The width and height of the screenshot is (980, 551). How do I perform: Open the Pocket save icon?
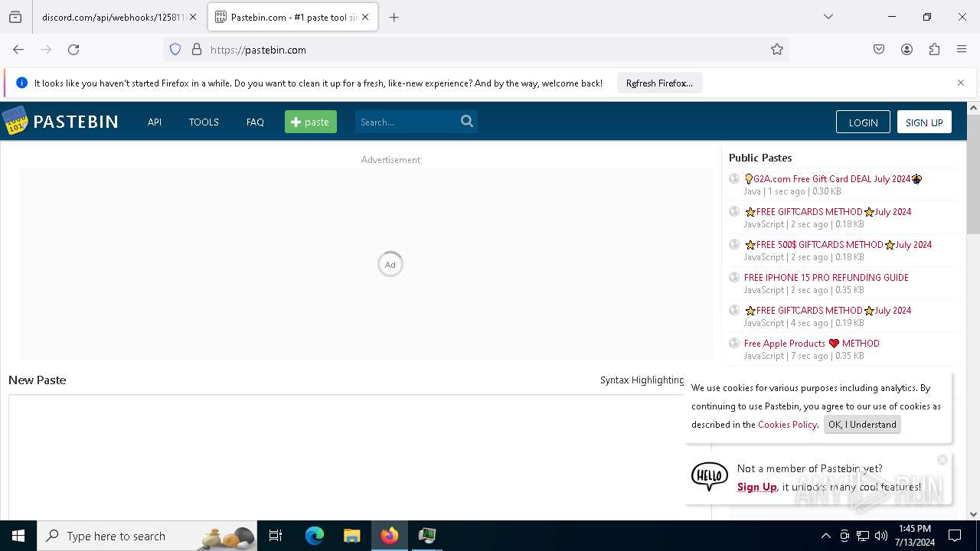point(879,50)
